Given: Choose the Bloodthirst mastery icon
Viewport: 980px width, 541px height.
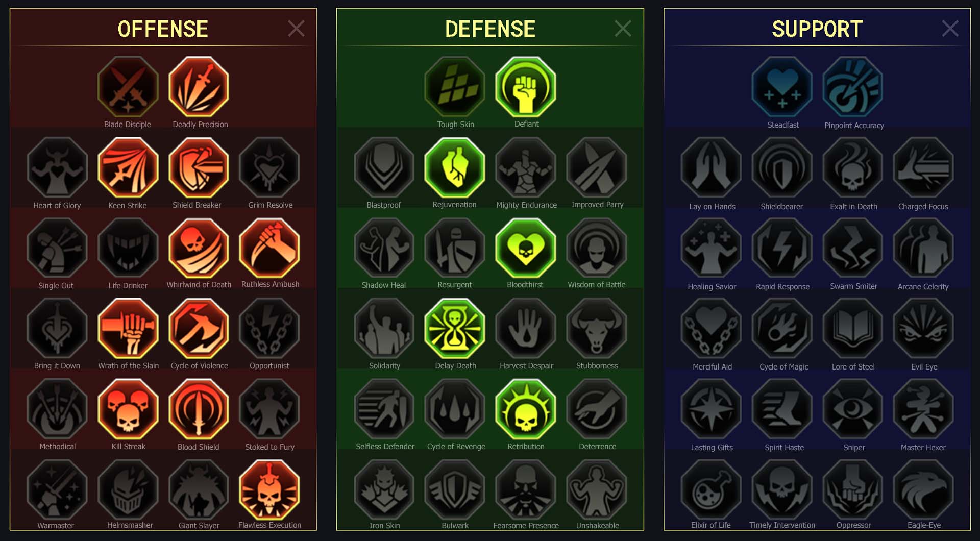Looking at the screenshot, I should [526, 248].
